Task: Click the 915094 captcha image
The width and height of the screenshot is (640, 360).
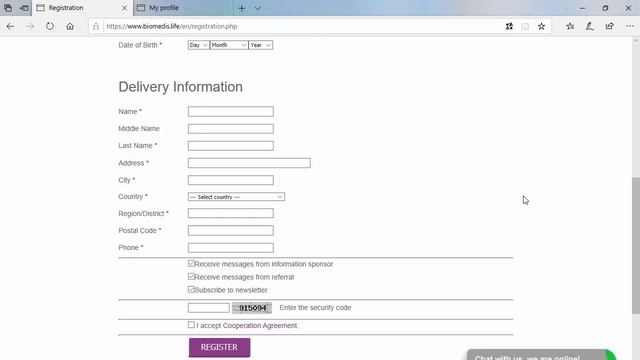Action: click(252, 308)
